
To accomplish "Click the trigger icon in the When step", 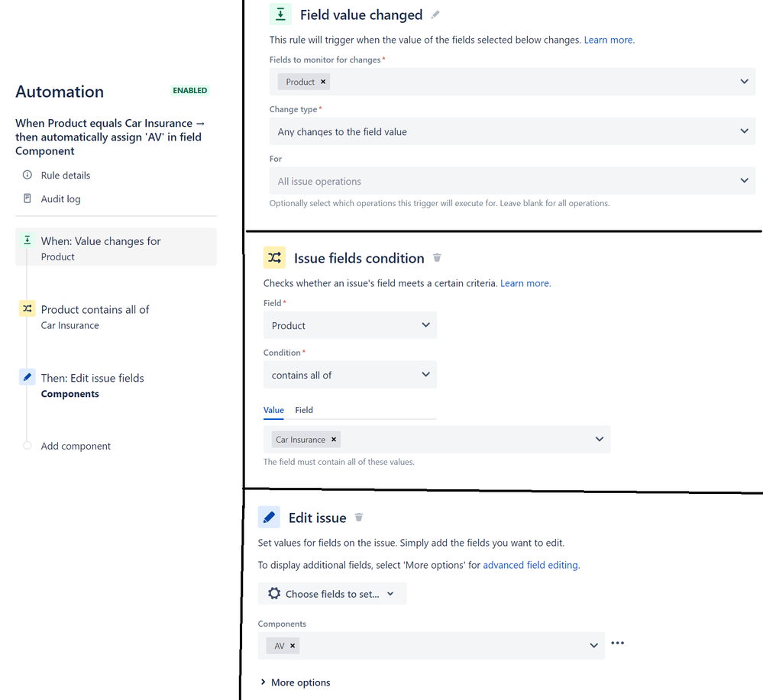I will point(27,240).
